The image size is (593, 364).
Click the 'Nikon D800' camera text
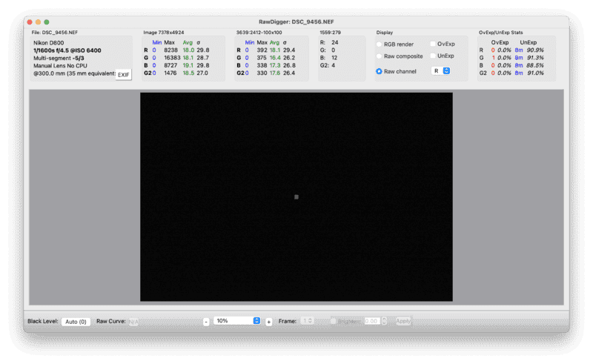pos(48,43)
